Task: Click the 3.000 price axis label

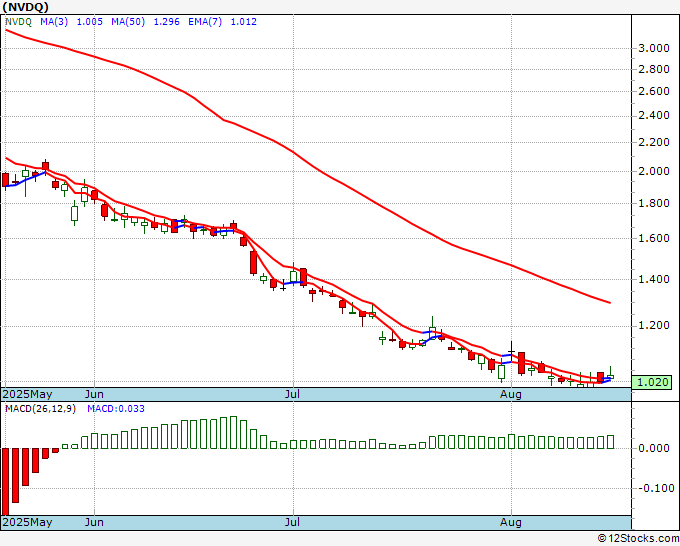Action: point(654,48)
